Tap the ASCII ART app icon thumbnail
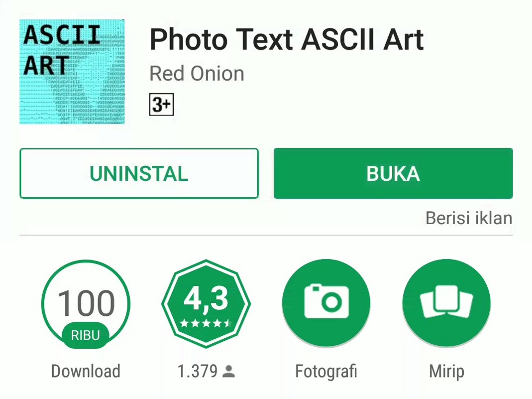The image size is (532, 399). 72,72
